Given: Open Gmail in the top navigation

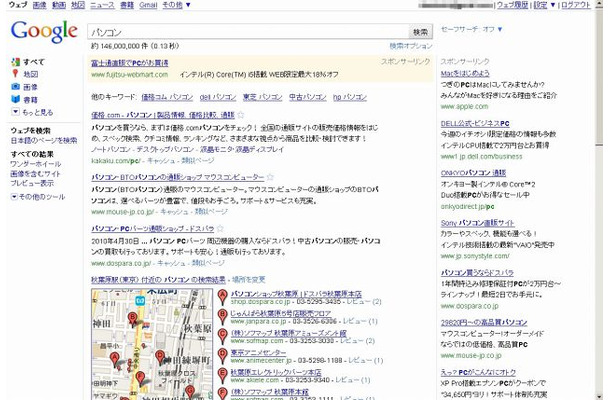Looking at the screenshot, I should pyautogui.click(x=148, y=5).
